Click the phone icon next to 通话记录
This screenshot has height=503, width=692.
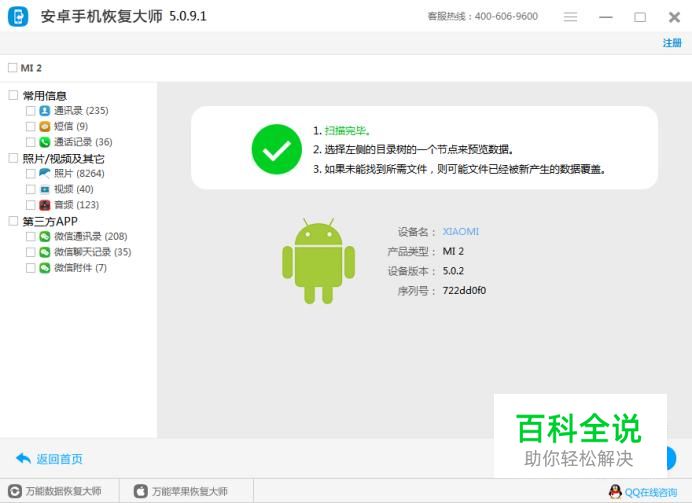coord(45,142)
